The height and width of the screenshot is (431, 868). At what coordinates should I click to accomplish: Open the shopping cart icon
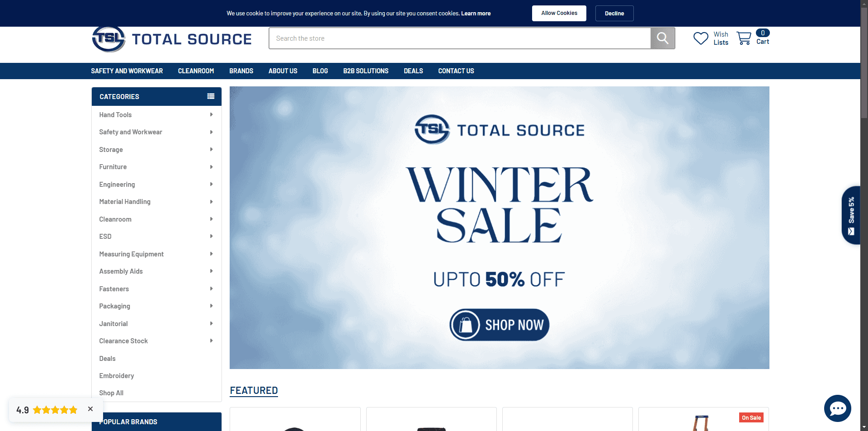click(x=744, y=38)
